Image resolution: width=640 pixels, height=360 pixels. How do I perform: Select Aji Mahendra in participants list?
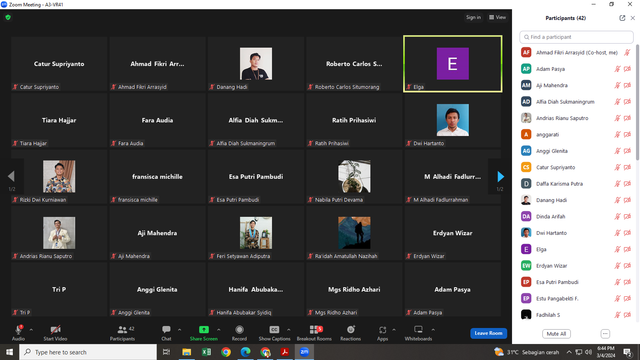[x=576, y=85]
